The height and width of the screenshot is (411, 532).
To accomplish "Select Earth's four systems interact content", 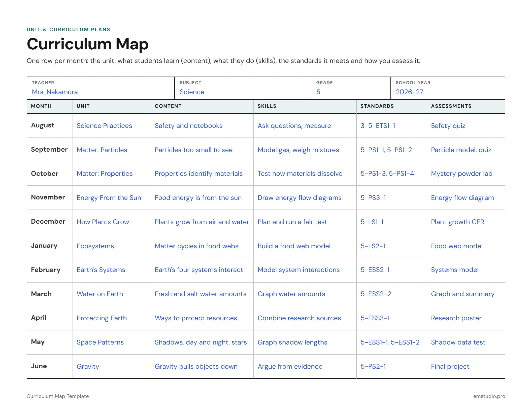I will click(199, 270).
